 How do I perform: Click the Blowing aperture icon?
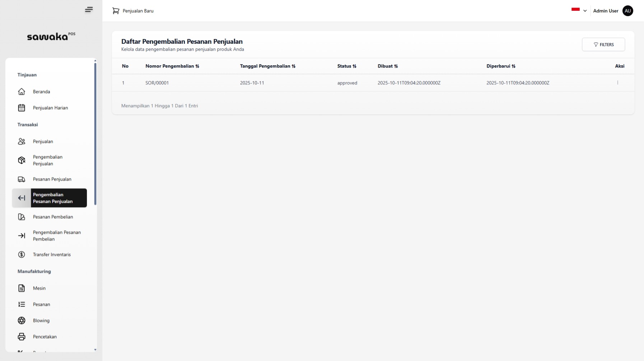[x=22, y=320]
